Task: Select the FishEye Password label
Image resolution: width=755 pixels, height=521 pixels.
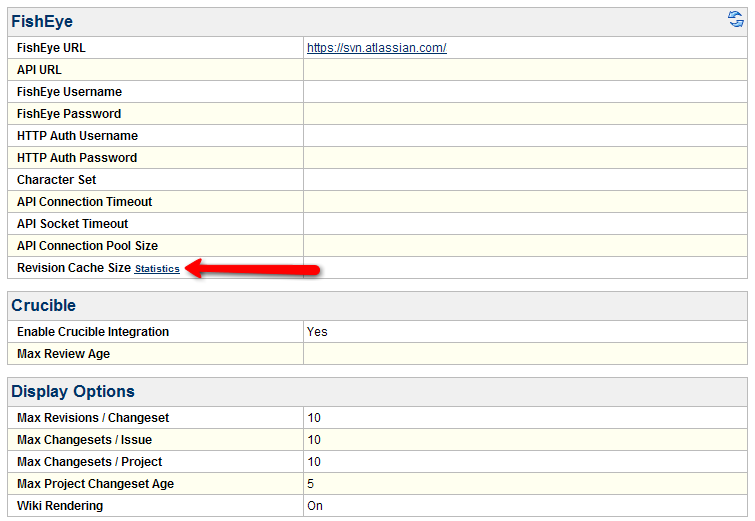Action: click(x=69, y=114)
